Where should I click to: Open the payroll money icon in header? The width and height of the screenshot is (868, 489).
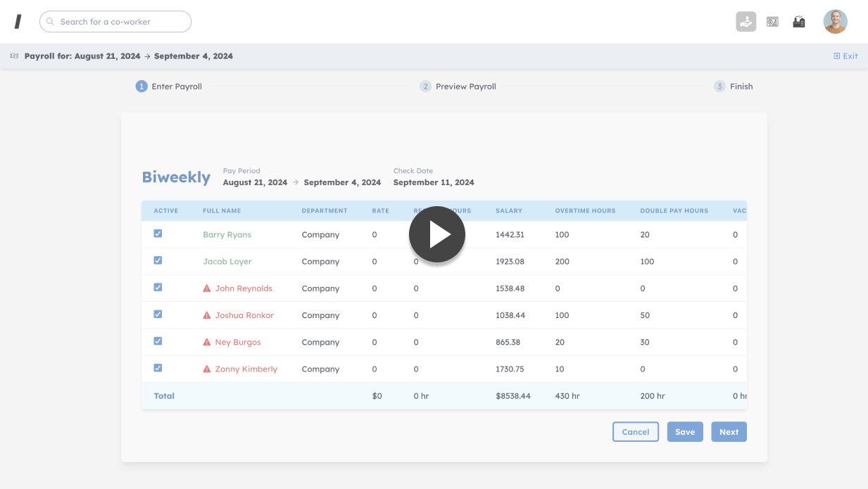(x=772, y=22)
